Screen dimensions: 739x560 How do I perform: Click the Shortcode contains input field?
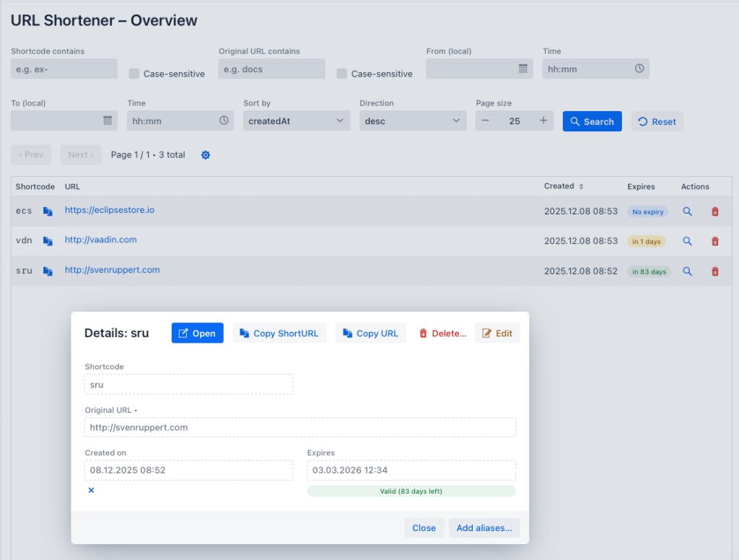point(64,69)
